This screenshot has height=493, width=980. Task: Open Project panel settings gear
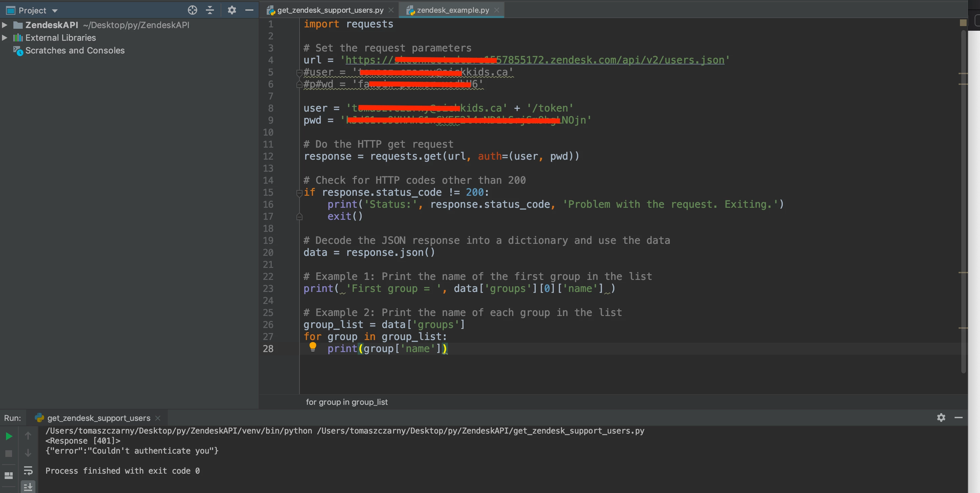[232, 10]
